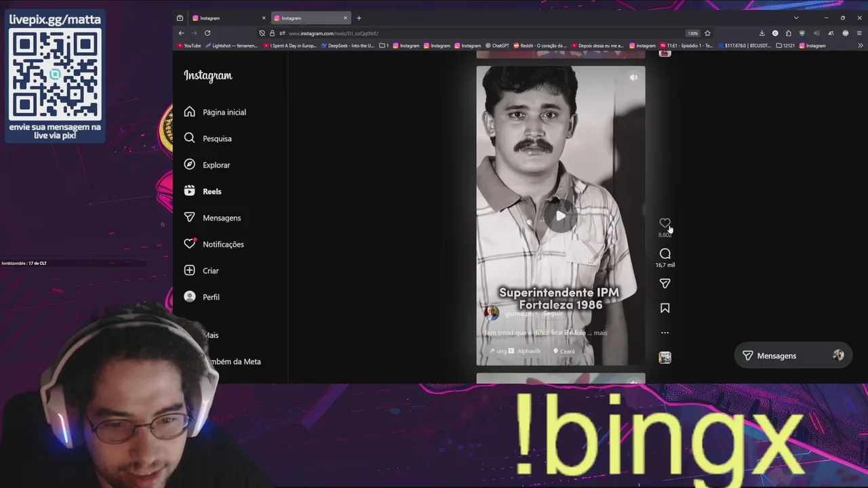Follow the account with Seguir
Screen dimensions: 868x488
[553, 314]
